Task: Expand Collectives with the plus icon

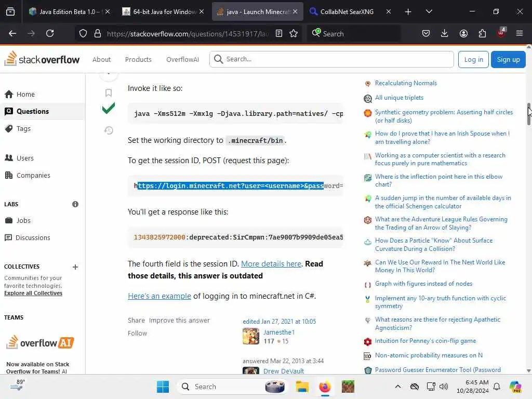Action: click(x=75, y=267)
